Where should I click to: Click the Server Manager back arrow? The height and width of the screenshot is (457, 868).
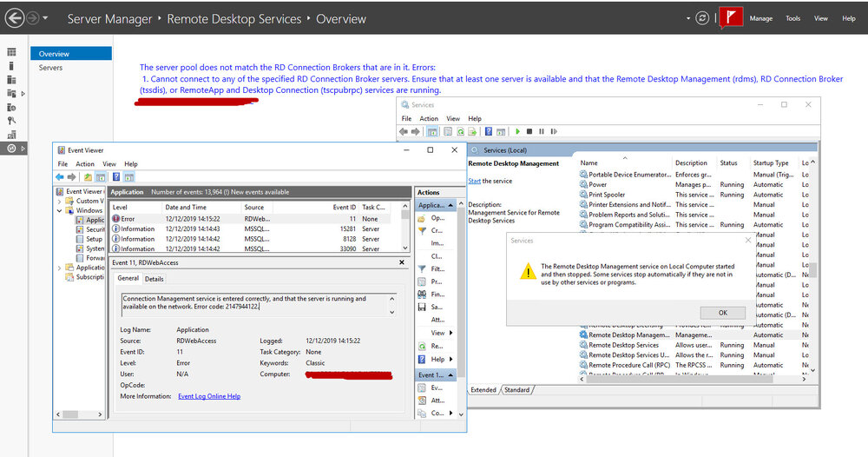click(15, 18)
